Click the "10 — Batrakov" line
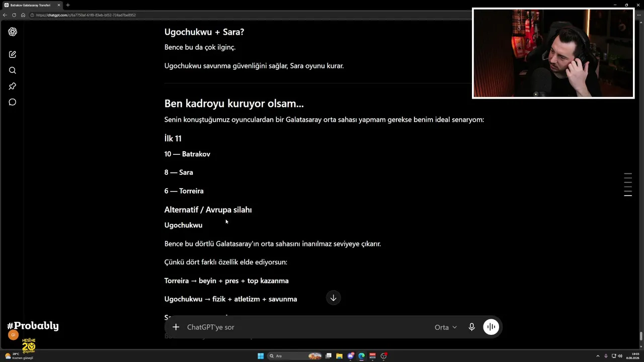Image resolution: width=644 pixels, height=362 pixels. tap(187, 154)
